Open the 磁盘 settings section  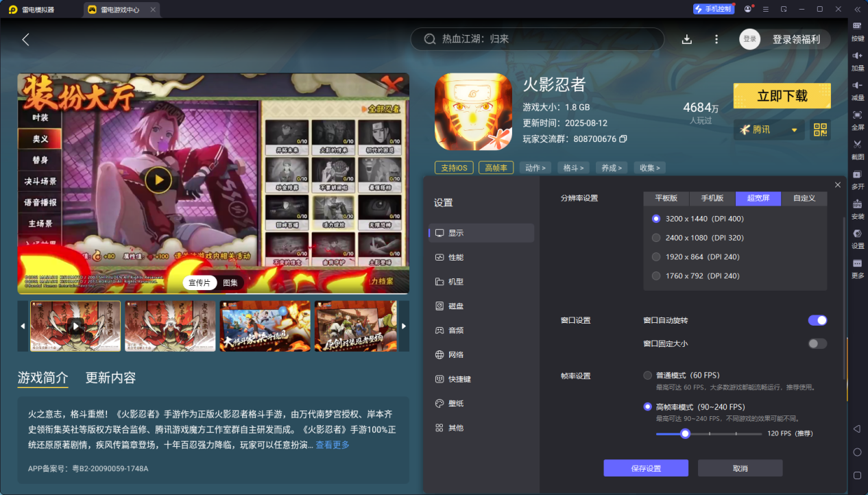click(481, 306)
